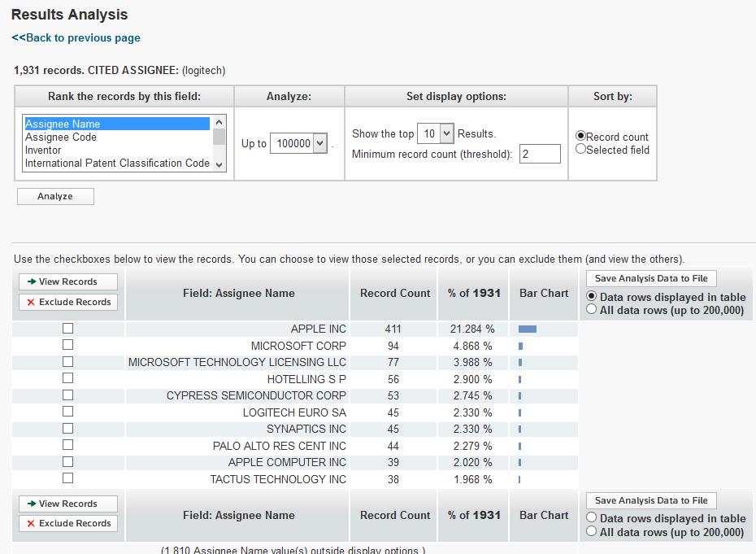Click the PALO ALTO RES CENT INC name
Screen dimensions: 756x554
280,446
